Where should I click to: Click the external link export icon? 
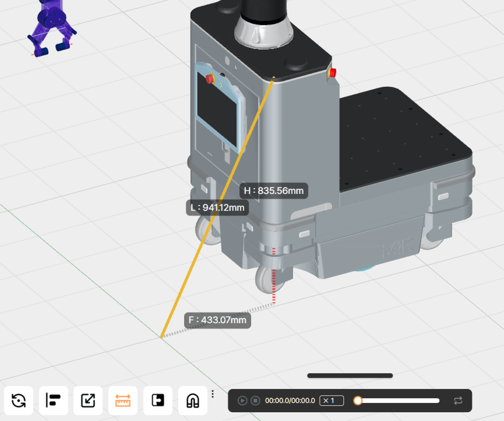(88, 400)
